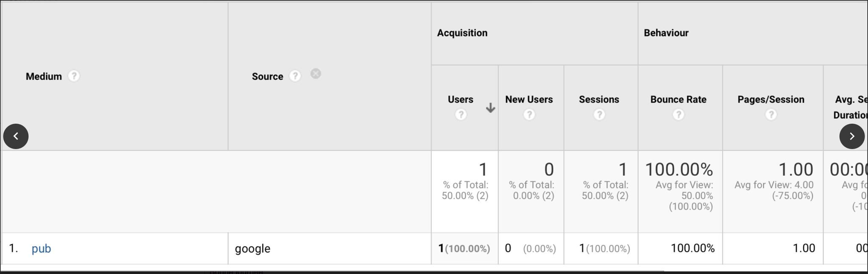Sort by the Bounce Rate header
Viewport: 868px width, 274px height.
[678, 100]
